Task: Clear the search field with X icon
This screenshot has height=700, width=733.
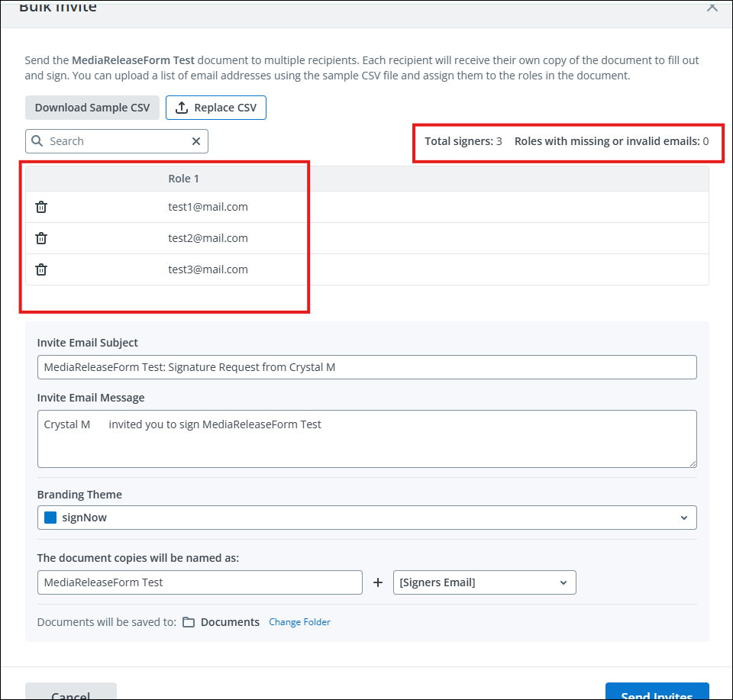Action: [x=196, y=141]
